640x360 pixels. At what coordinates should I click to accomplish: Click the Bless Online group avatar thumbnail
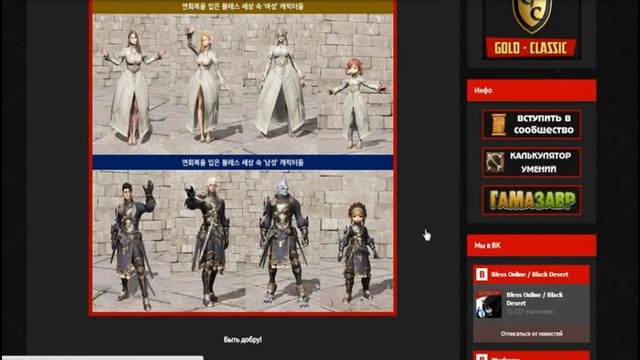coord(489,304)
